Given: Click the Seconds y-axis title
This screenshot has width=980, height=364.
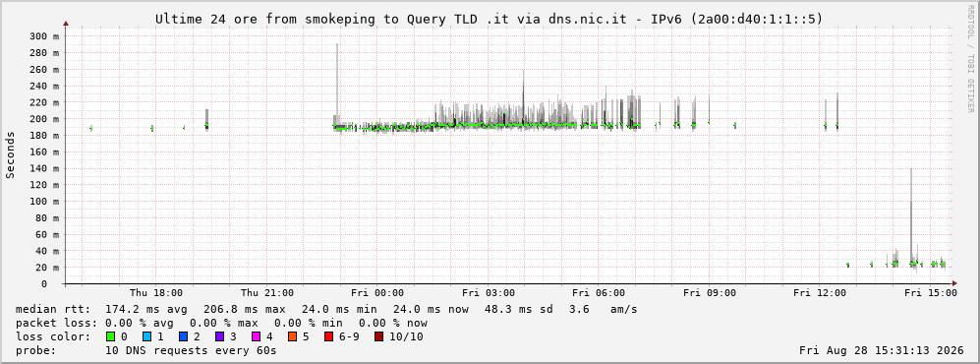Looking at the screenshot, I should click(x=11, y=154).
